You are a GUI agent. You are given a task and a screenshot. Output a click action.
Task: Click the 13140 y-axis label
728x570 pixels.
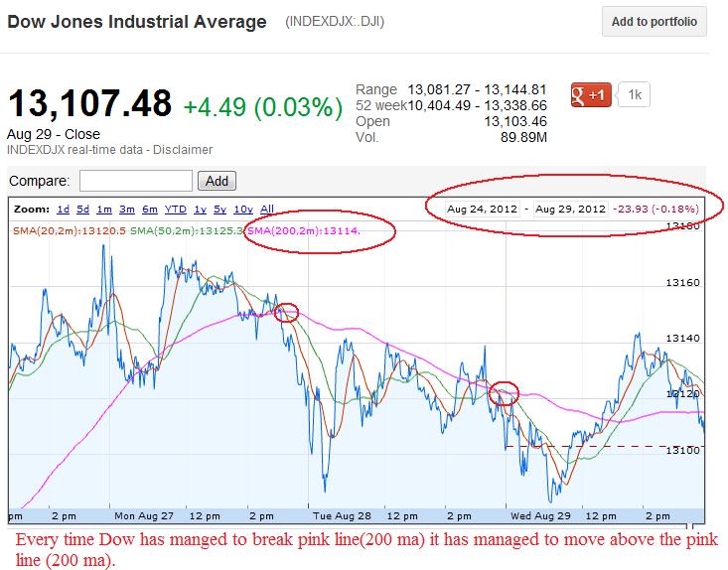(682, 339)
